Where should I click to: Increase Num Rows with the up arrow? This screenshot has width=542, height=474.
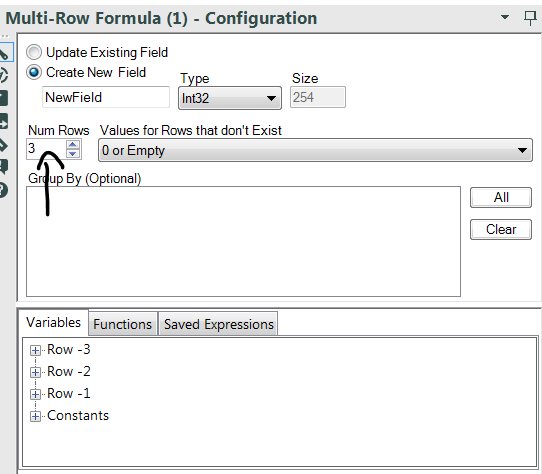73,144
